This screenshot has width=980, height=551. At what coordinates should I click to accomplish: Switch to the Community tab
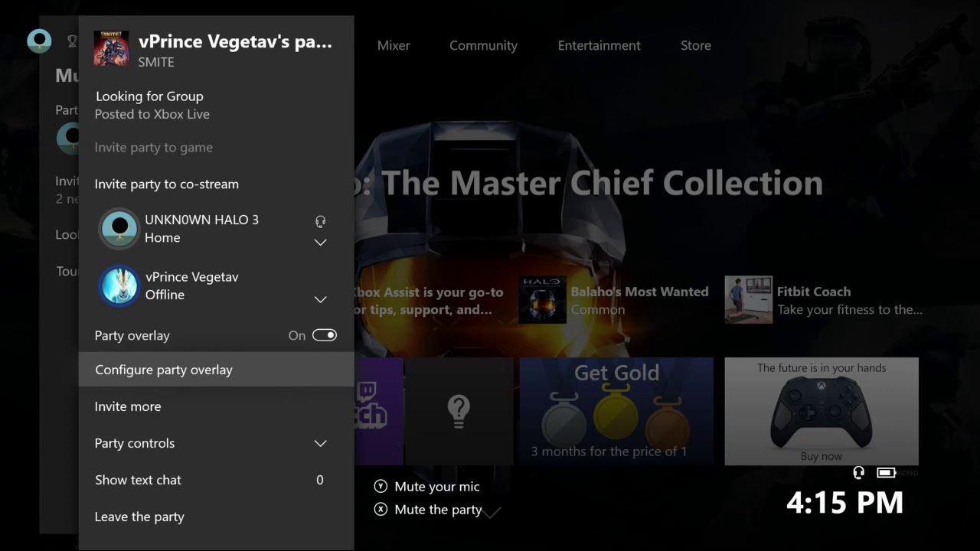(x=483, y=45)
